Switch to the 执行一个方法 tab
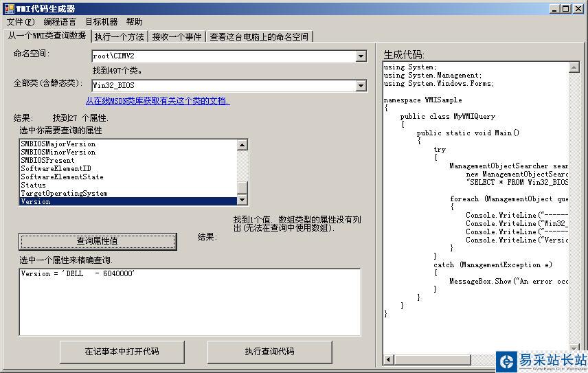The image size is (588, 373). [x=120, y=36]
